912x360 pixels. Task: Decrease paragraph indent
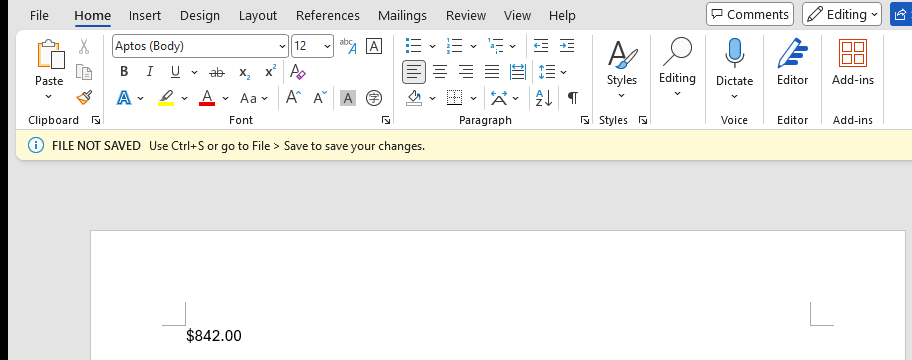(x=541, y=46)
